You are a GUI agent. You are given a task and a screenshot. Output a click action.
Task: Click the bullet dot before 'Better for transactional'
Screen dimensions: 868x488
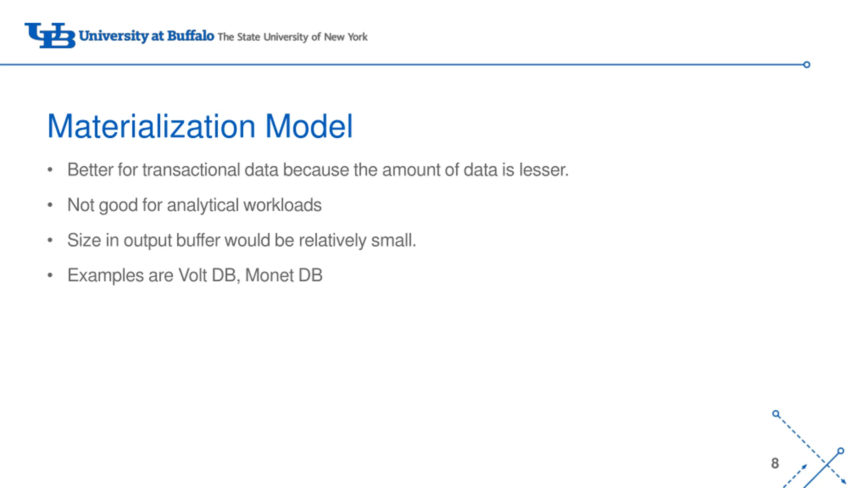point(50,169)
